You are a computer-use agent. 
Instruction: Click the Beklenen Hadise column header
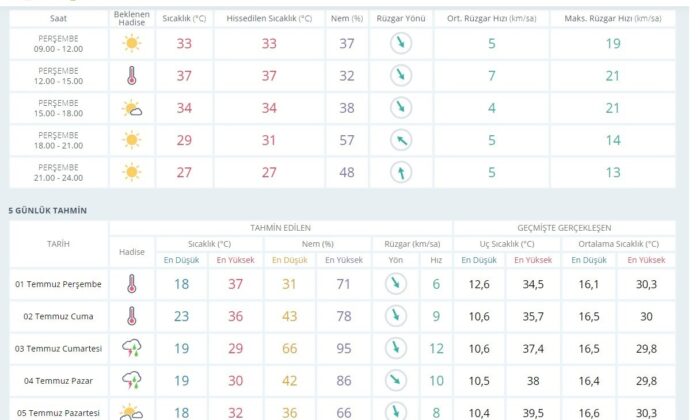point(132,18)
